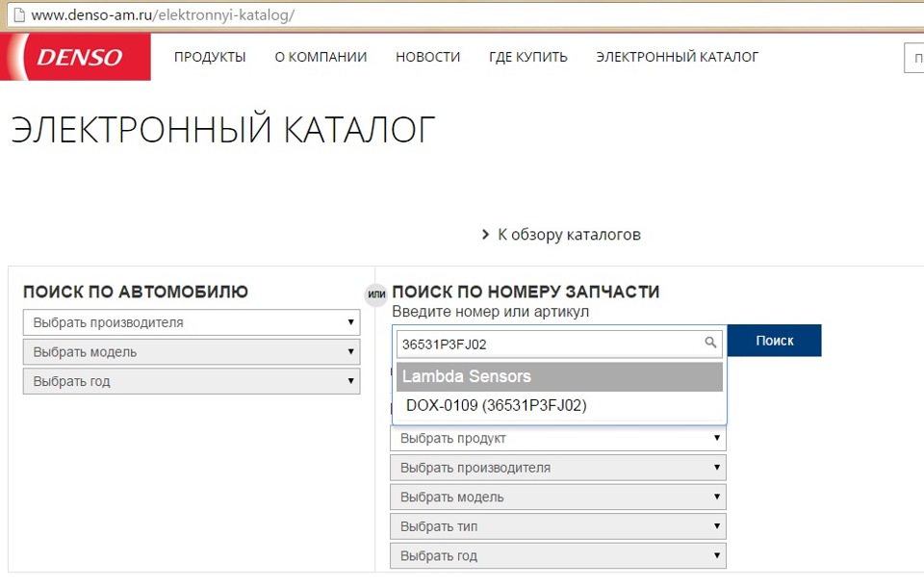Click the Поиск button

click(774, 341)
